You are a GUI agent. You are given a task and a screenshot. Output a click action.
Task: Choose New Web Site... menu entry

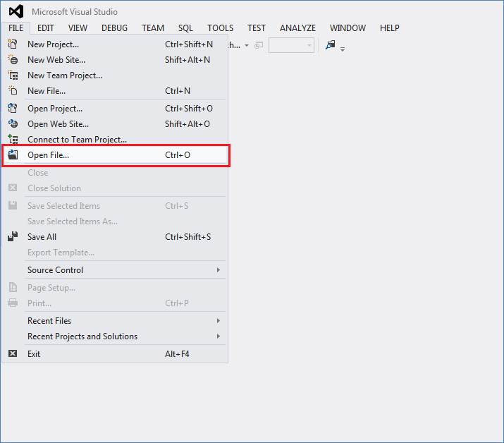pos(114,59)
